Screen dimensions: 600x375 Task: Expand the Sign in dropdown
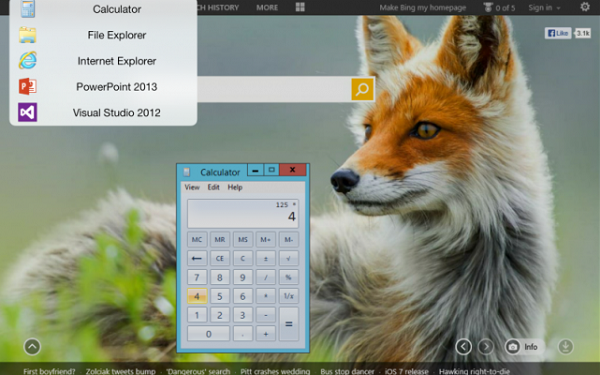click(544, 8)
